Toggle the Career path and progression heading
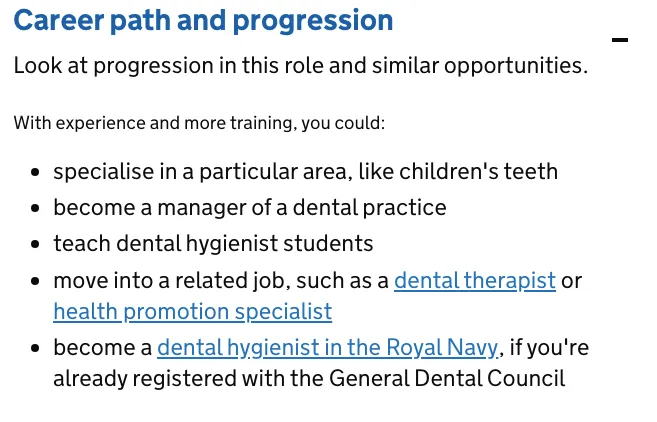This screenshot has height=422, width=657. [x=203, y=20]
